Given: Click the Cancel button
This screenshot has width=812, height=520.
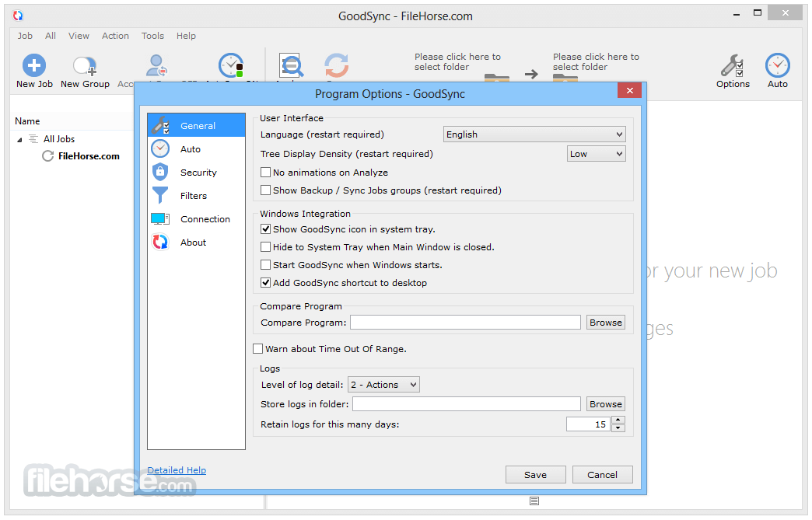Looking at the screenshot, I should coord(602,474).
